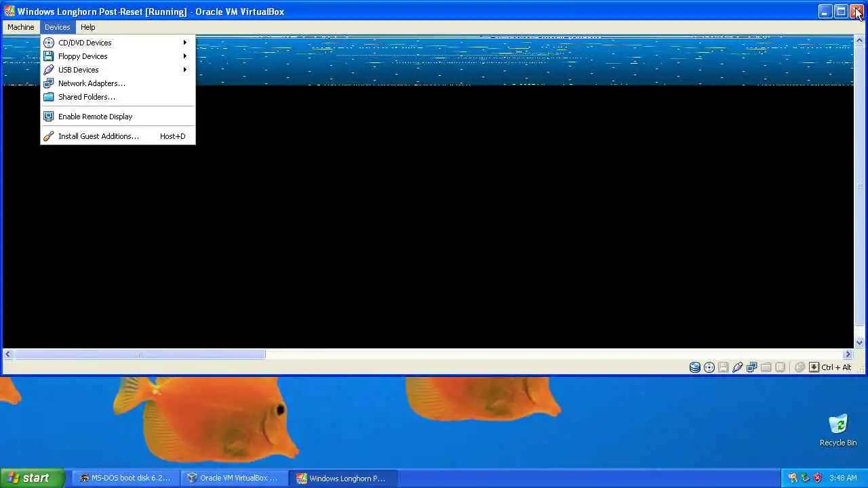Close the VirtualBox VM window

pyautogui.click(x=857, y=12)
